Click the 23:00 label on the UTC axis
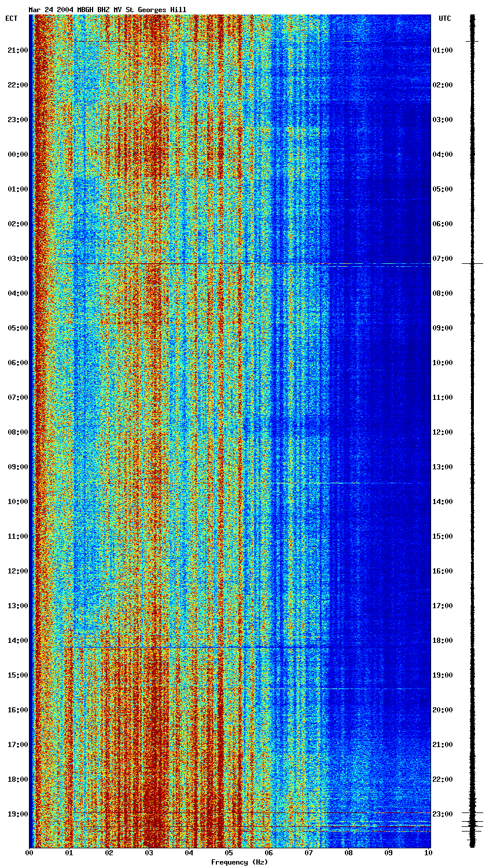 click(x=442, y=814)
